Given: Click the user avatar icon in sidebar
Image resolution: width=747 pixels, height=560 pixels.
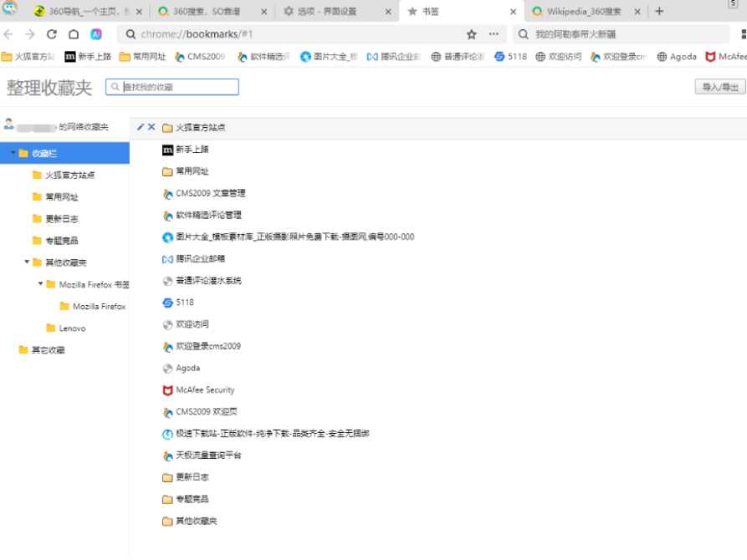Looking at the screenshot, I should (8, 124).
